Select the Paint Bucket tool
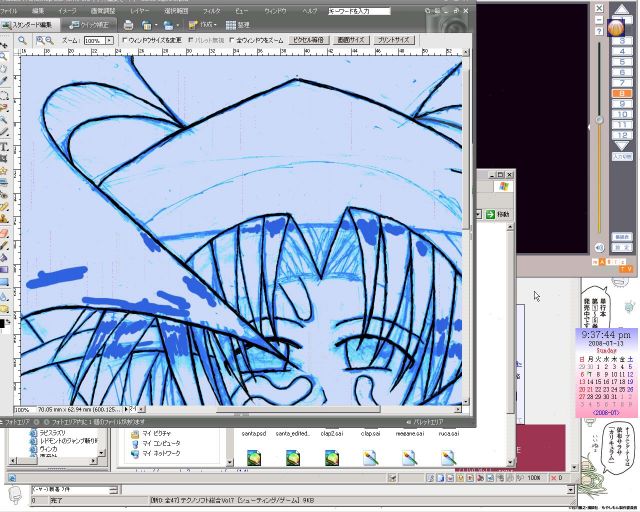The width and height of the screenshot is (640, 512). click(x=4, y=258)
